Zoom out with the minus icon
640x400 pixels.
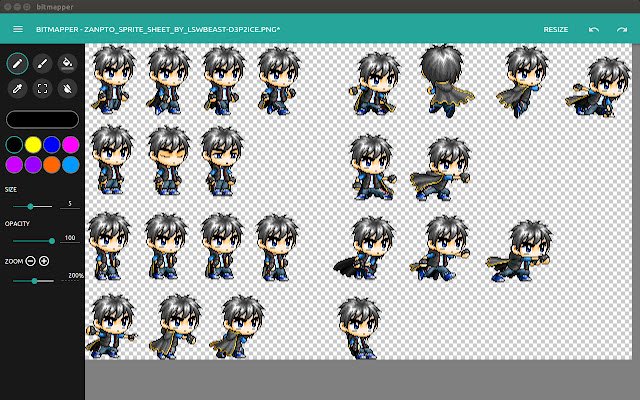31,261
